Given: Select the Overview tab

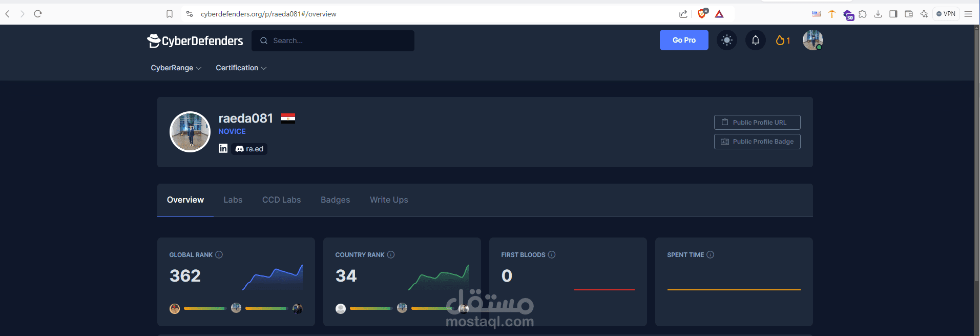Looking at the screenshot, I should tap(185, 200).
